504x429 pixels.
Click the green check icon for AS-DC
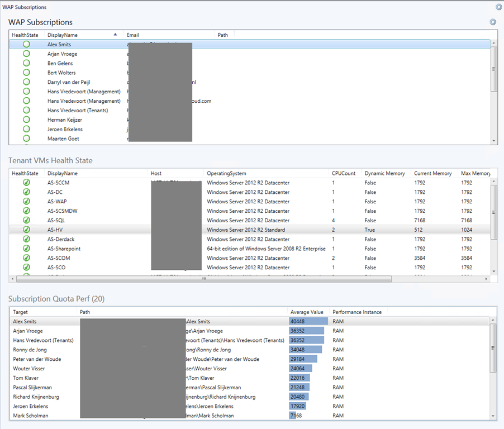coord(26,192)
